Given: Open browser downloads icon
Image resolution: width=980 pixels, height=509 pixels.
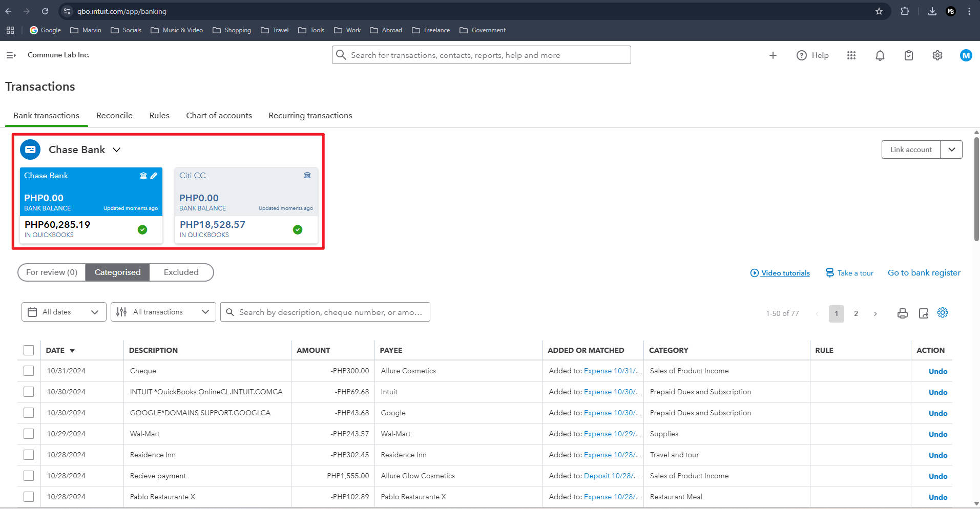Looking at the screenshot, I should click(932, 11).
